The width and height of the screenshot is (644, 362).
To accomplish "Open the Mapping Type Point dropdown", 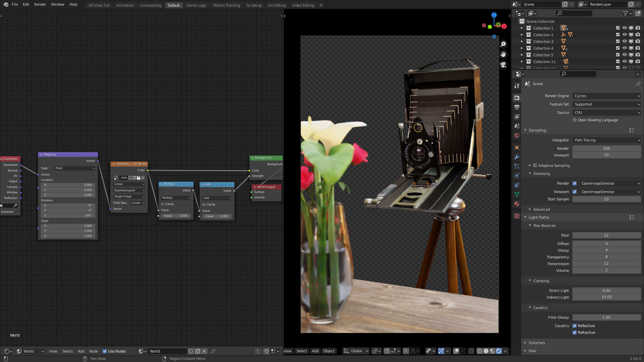I will 75,168.
